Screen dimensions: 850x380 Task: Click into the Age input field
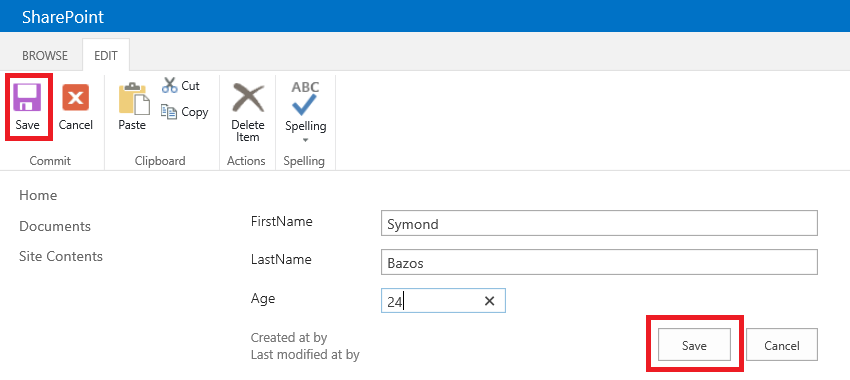[443, 301]
